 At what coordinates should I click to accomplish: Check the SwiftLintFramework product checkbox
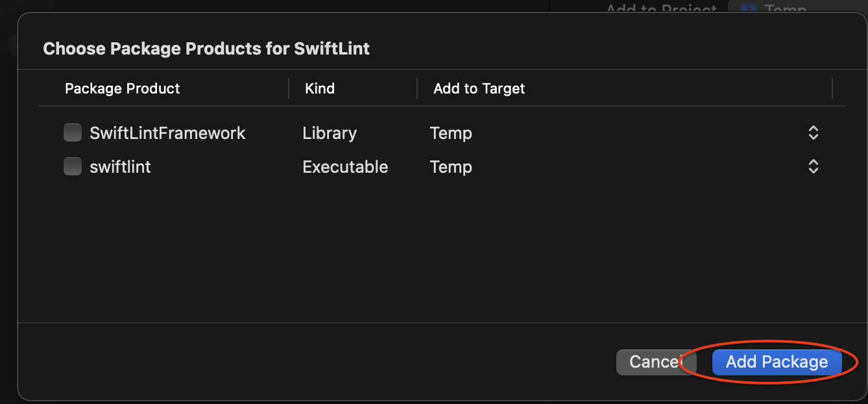[x=72, y=133]
